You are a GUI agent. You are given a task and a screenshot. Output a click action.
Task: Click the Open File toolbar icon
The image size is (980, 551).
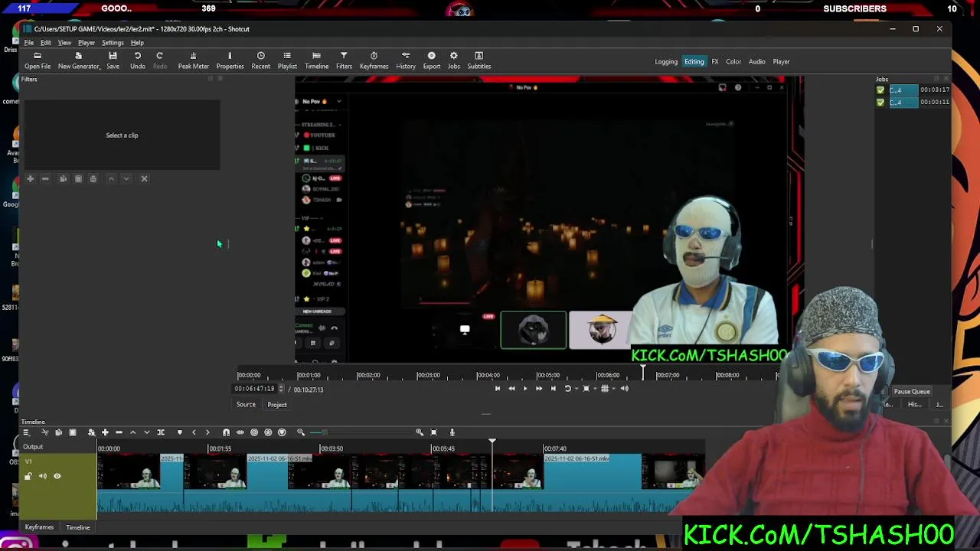coord(38,60)
